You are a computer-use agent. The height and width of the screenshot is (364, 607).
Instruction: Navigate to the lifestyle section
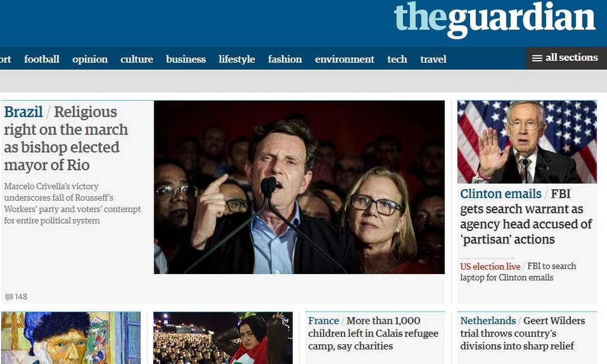(237, 59)
